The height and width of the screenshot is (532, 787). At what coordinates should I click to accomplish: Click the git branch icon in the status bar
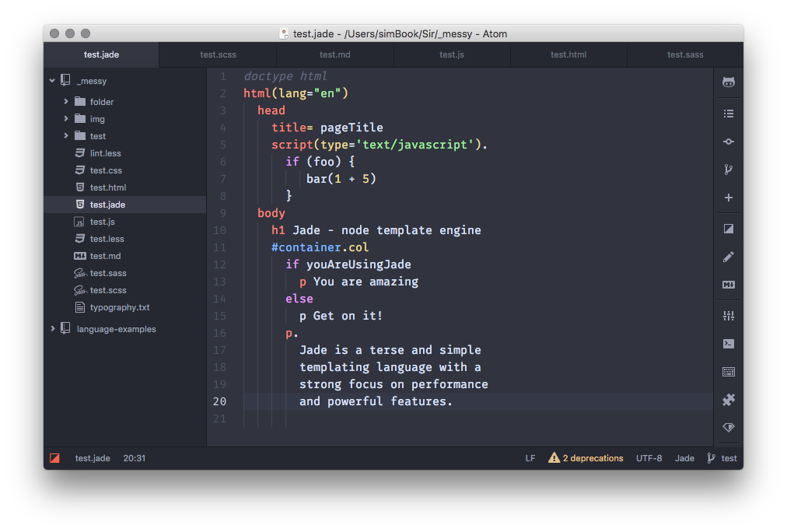(x=711, y=458)
